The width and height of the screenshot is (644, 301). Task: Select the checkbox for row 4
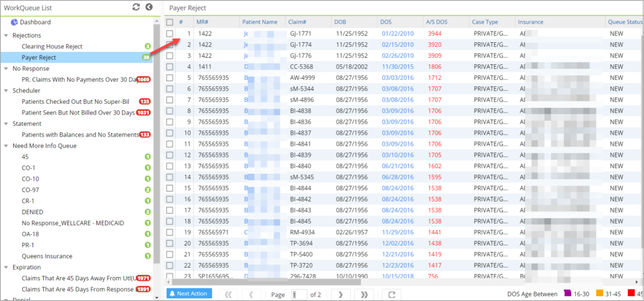[170, 67]
